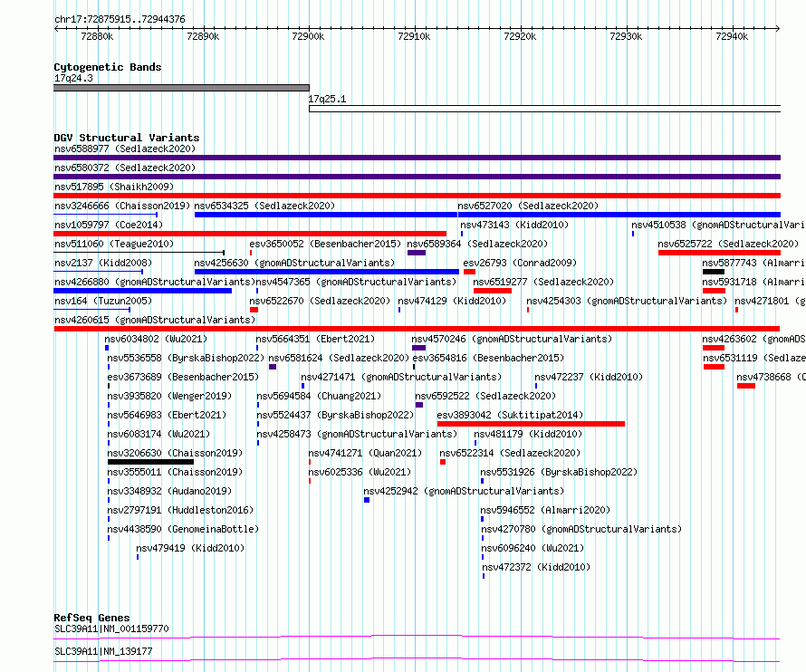
Task: Click nsv5946552 (Almarri2020) label
Action: pos(545,510)
